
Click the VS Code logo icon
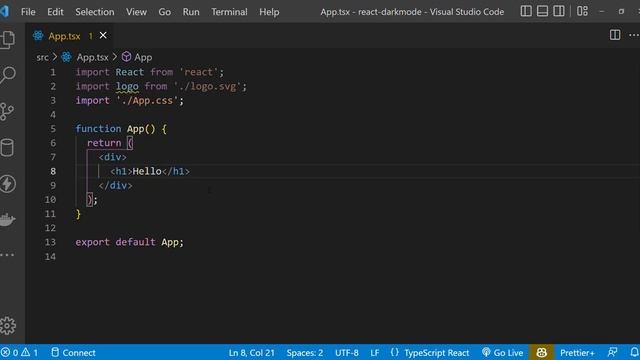pos(4,11)
